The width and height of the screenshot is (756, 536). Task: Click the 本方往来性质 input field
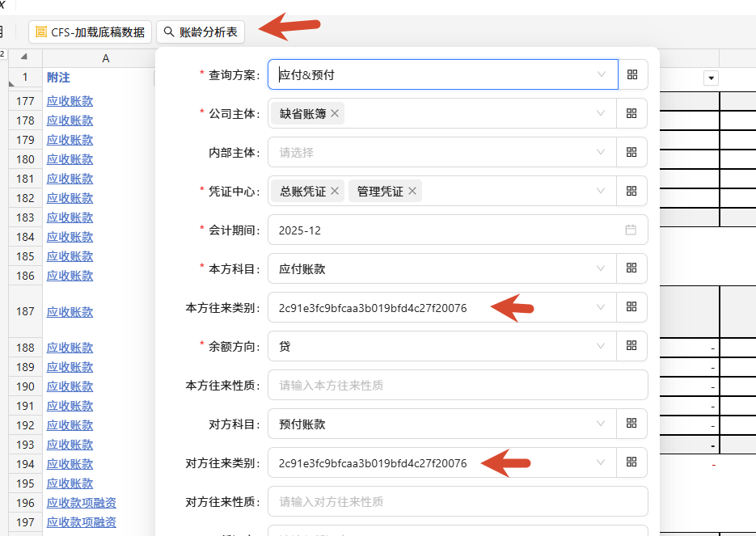[458, 385]
